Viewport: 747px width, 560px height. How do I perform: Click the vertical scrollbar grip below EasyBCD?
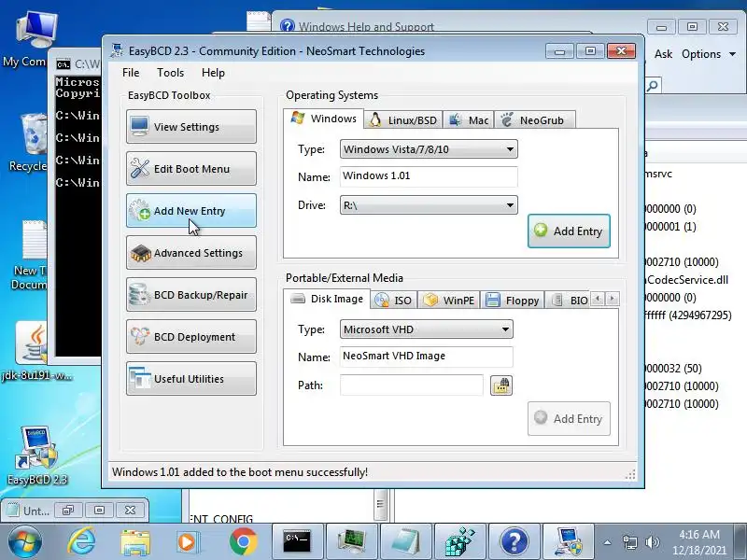380,504
